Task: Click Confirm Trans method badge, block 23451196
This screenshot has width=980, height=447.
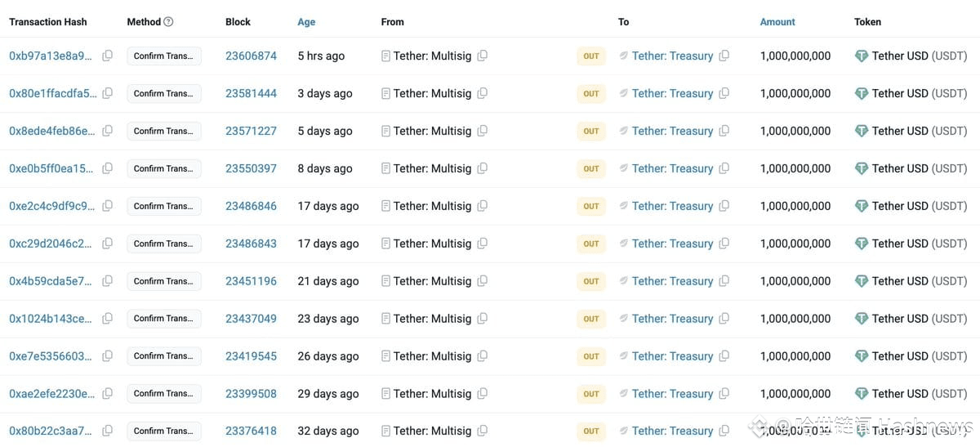Action: [163, 281]
